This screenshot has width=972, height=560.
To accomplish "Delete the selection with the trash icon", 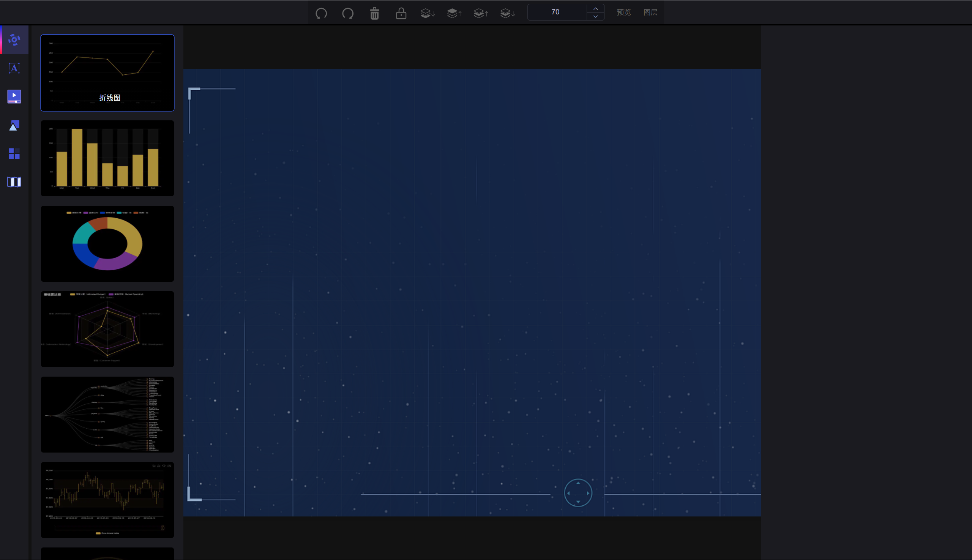I will (x=374, y=13).
